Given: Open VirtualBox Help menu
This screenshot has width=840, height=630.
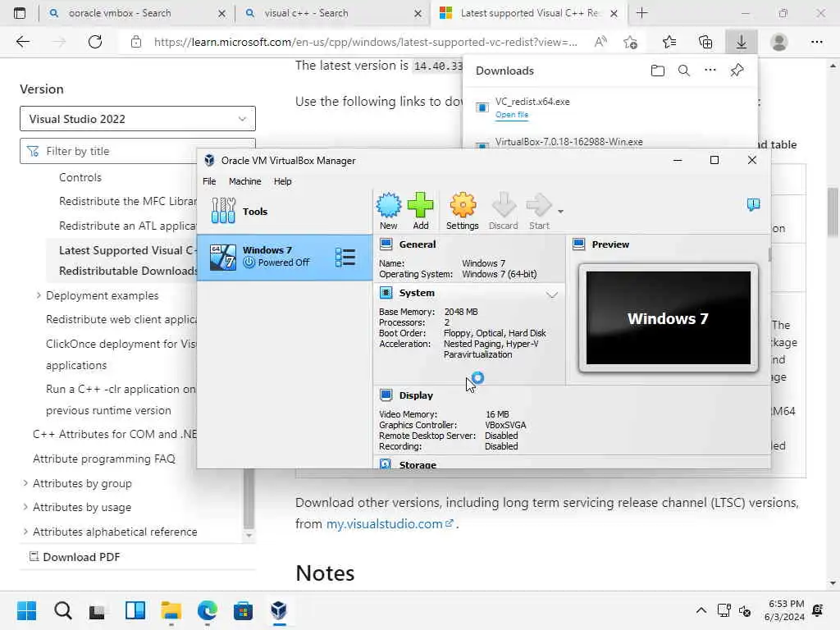Looking at the screenshot, I should 282,181.
